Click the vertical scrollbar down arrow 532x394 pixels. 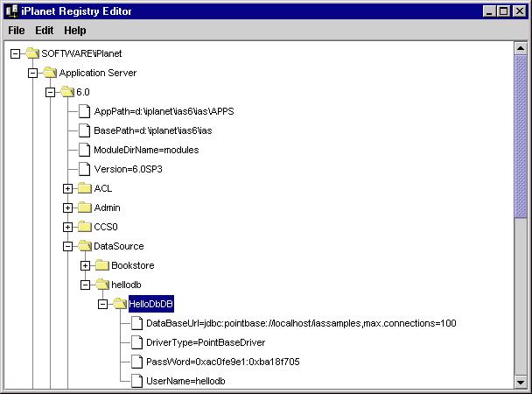click(520, 382)
